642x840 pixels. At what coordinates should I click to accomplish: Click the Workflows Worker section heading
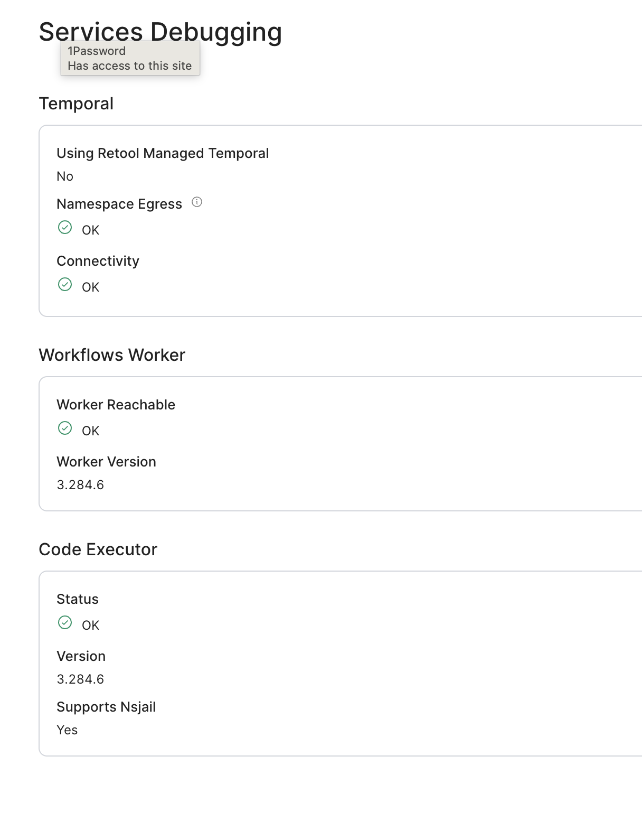pyautogui.click(x=112, y=355)
